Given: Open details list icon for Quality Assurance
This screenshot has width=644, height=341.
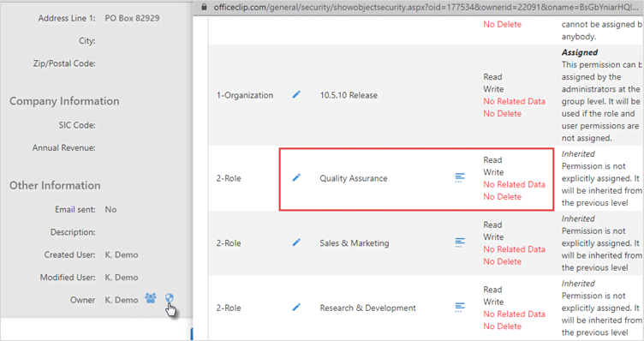Looking at the screenshot, I should (x=460, y=177).
